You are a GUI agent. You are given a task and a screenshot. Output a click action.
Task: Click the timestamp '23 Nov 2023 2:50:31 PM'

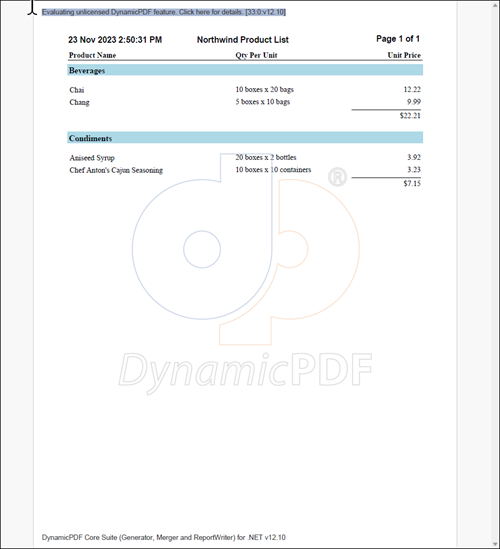click(x=115, y=40)
